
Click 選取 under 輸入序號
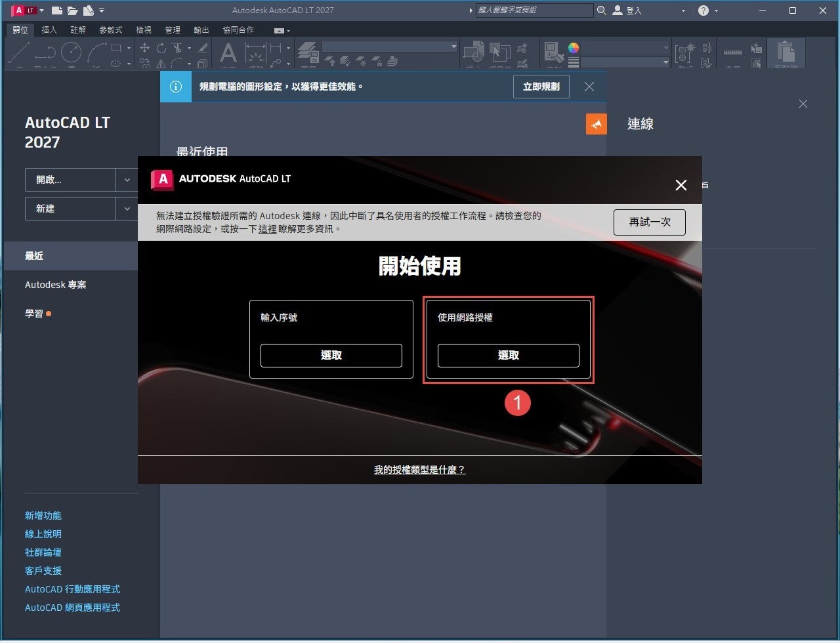coord(331,356)
